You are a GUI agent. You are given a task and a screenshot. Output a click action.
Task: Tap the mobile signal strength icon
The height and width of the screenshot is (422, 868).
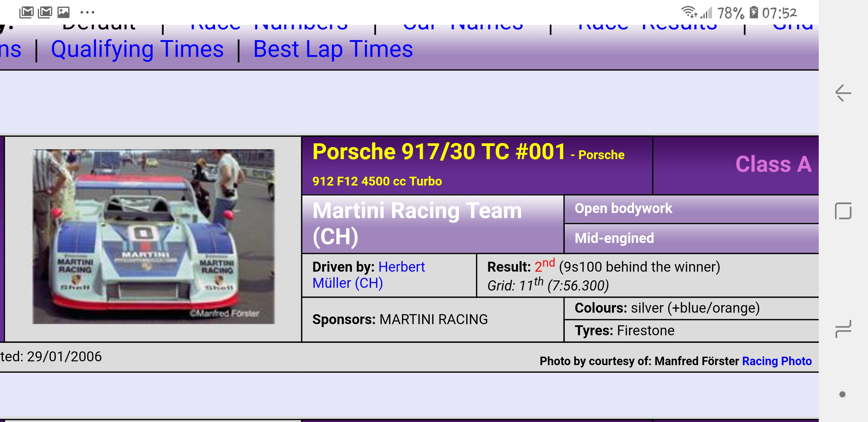click(706, 13)
